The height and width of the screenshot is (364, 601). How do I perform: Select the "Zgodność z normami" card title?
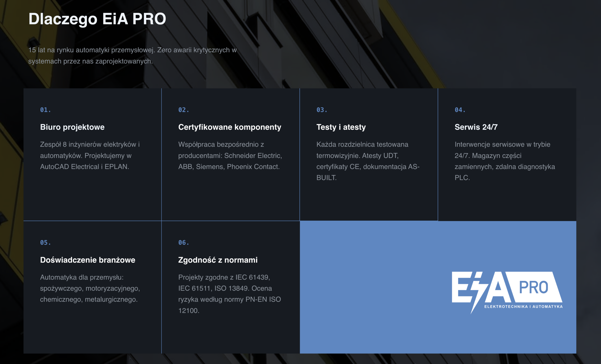click(218, 260)
